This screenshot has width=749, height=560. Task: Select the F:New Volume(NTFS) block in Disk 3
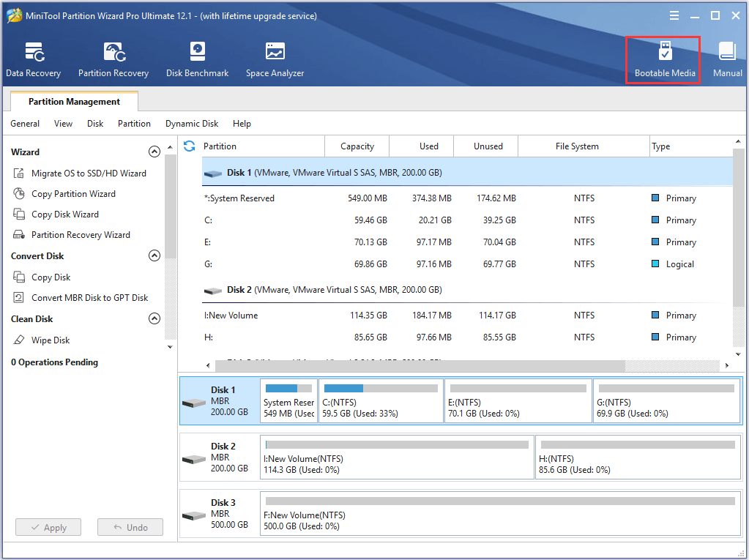(501, 514)
